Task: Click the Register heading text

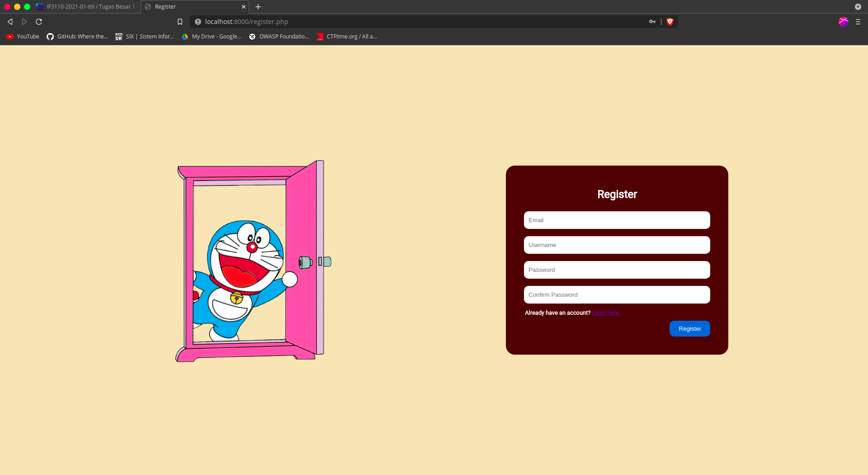Action: 617,195
